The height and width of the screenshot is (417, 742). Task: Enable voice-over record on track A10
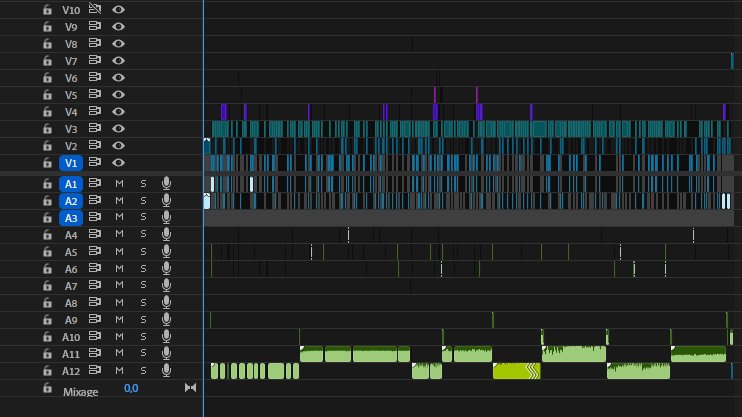click(166, 337)
